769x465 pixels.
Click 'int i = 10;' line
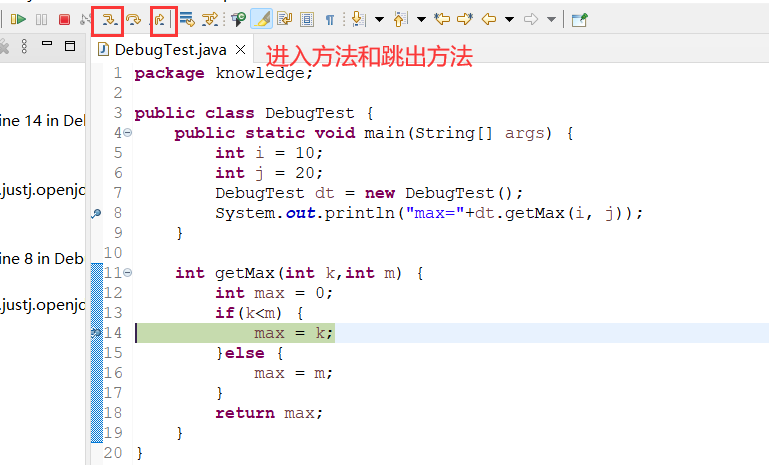point(269,153)
